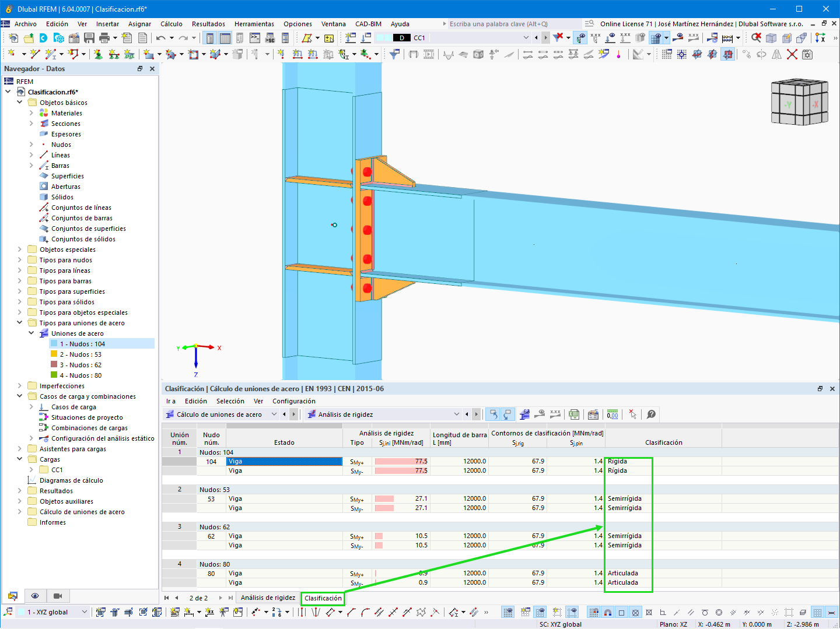Select the Informes tree item

click(x=52, y=522)
